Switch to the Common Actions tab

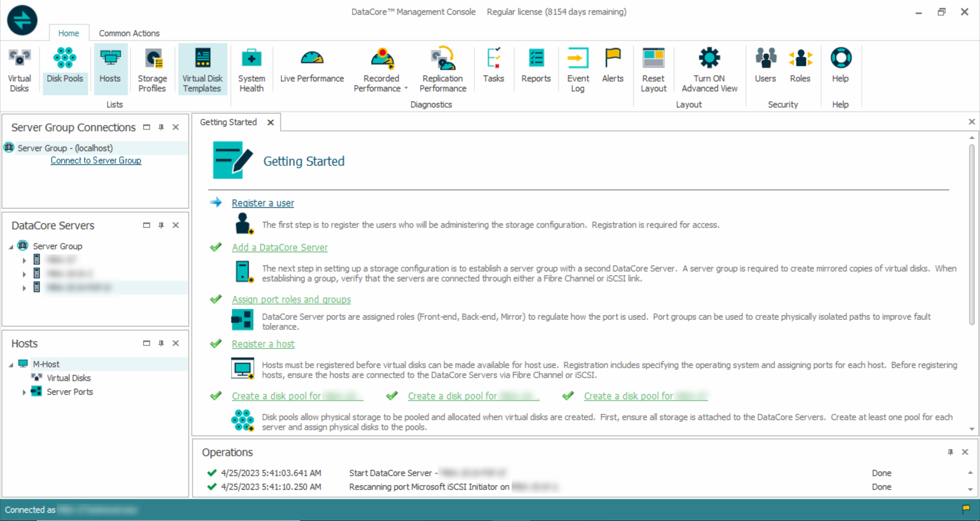click(129, 33)
